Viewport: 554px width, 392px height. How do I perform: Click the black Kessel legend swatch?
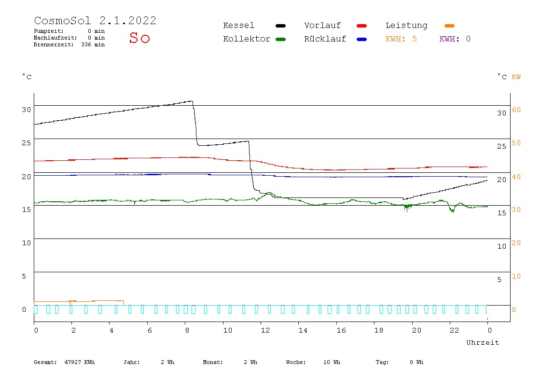(280, 26)
